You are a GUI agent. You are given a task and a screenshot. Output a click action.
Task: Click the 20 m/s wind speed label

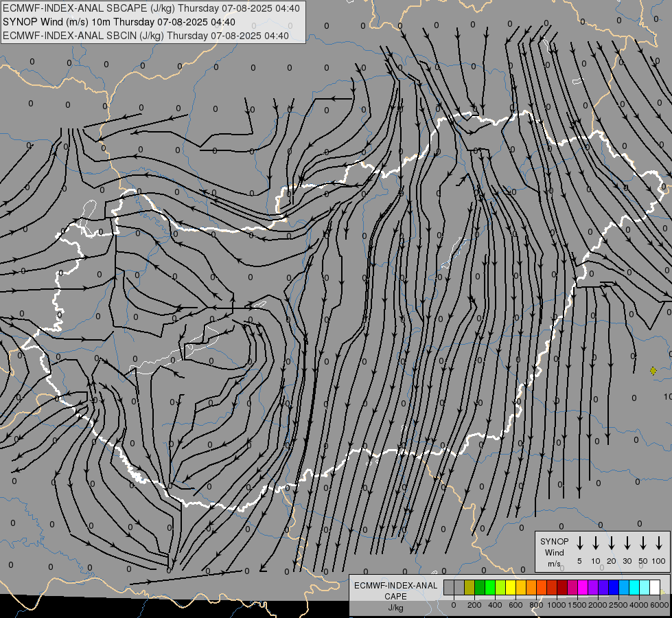click(612, 561)
